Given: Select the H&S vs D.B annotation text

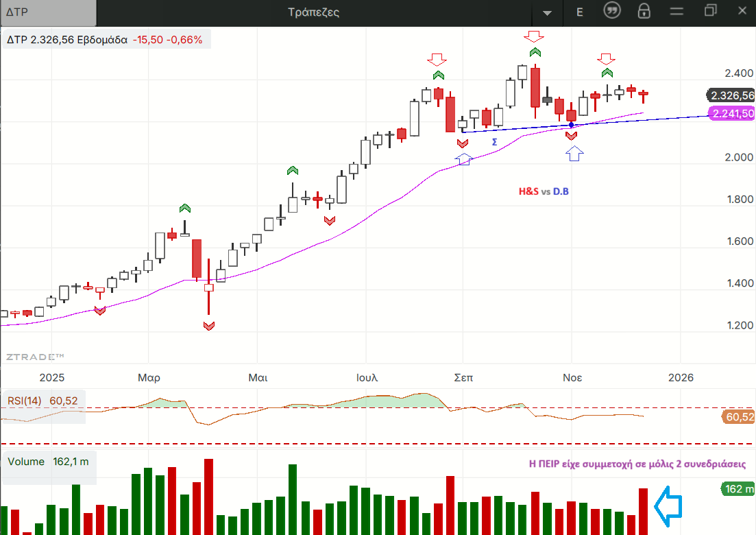Looking at the screenshot, I should click(544, 191).
